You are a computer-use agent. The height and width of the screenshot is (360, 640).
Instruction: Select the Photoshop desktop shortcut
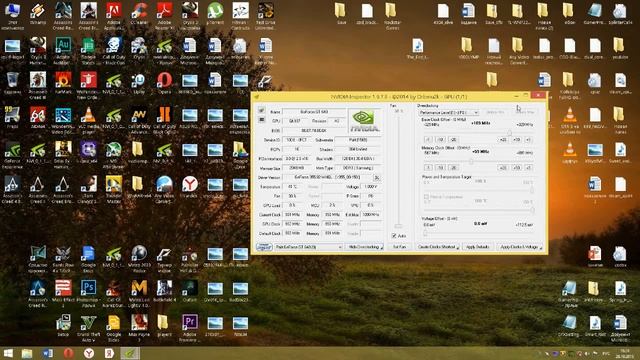point(88,293)
